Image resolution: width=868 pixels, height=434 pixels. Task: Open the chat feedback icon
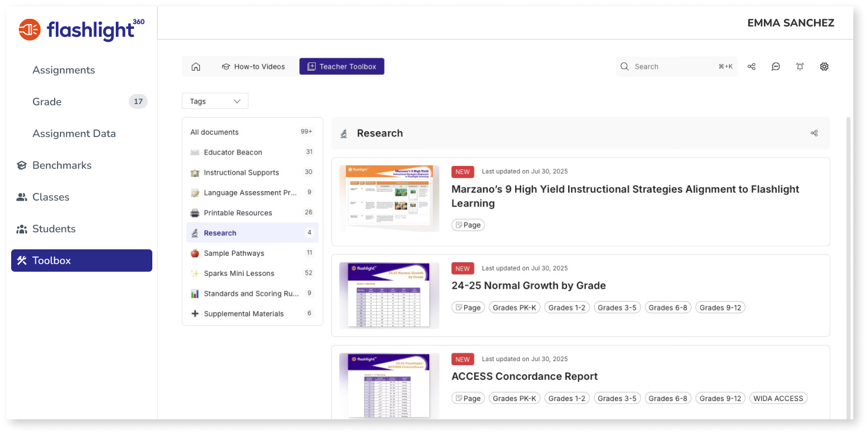[776, 66]
